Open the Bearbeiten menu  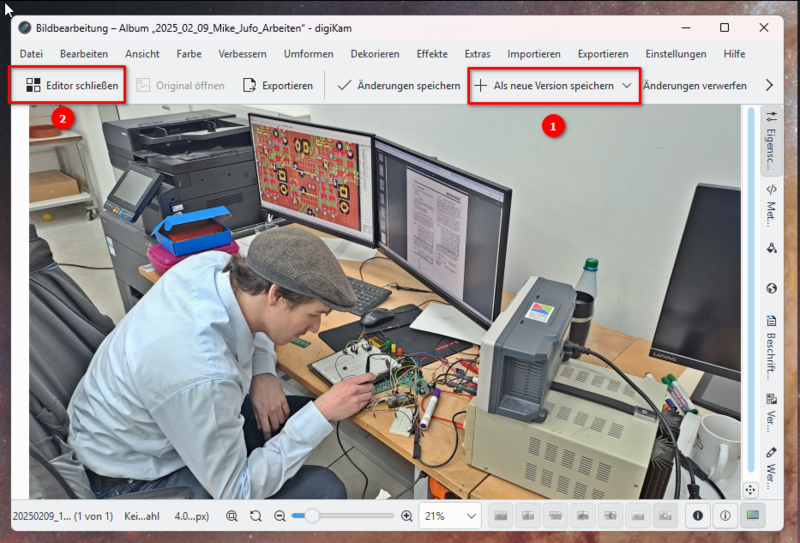pyautogui.click(x=84, y=54)
